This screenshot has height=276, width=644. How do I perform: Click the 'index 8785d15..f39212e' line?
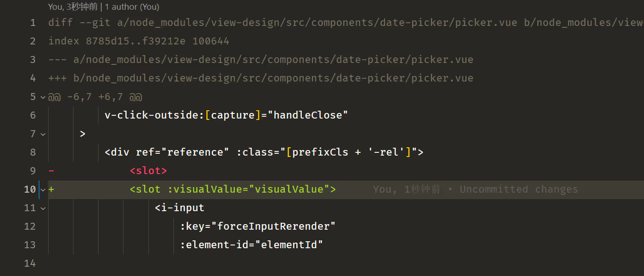[x=139, y=41]
